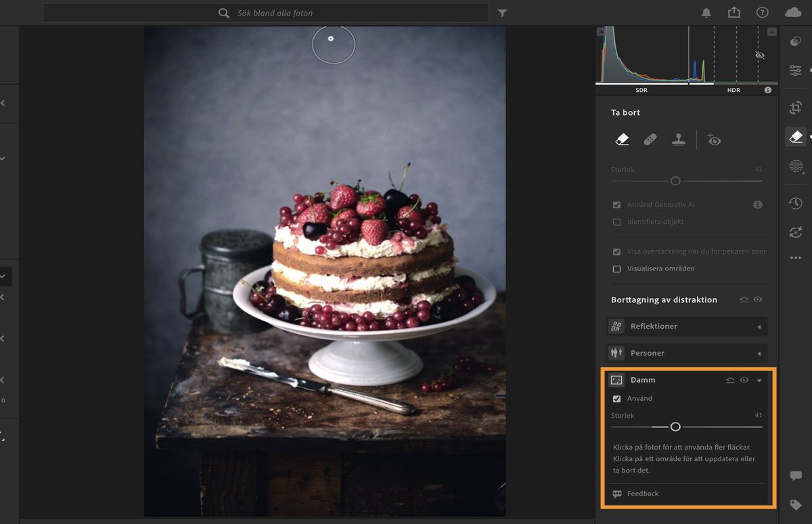812x524 pixels.
Task: Open the keywords tag icon
Action: [796, 505]
